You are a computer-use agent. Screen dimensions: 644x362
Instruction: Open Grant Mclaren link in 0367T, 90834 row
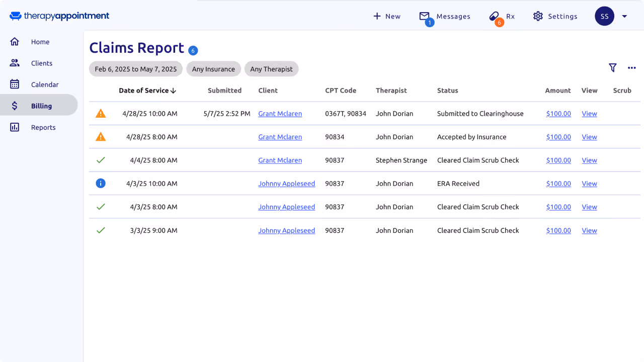coord(280,114)
